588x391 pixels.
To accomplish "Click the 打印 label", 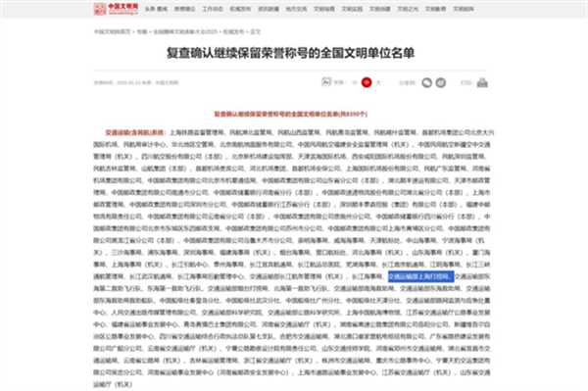I will pos(466,82).
